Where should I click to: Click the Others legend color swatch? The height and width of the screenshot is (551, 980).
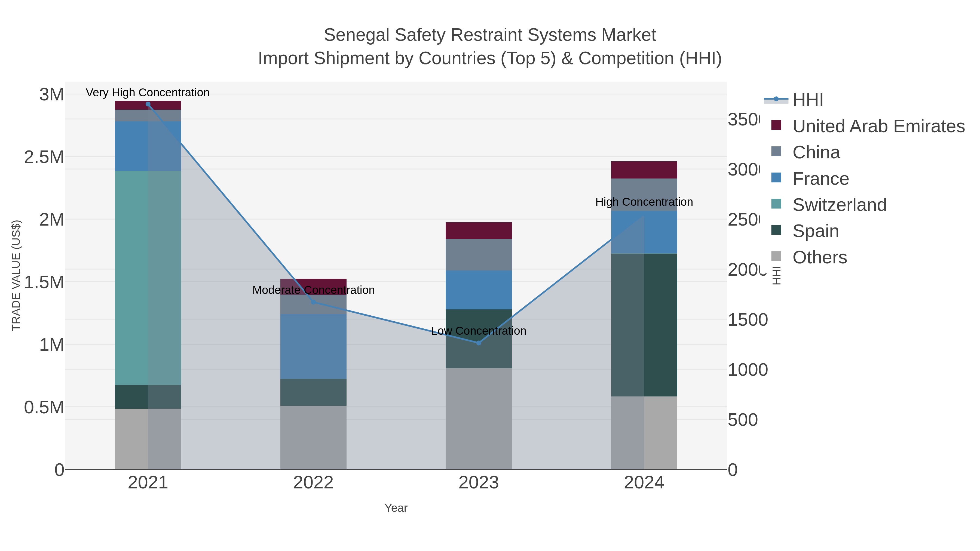776,257
